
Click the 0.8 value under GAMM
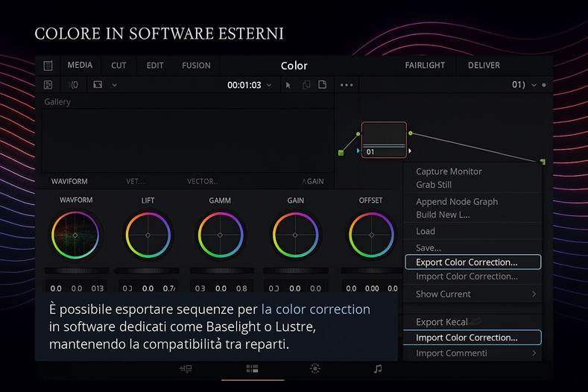[241, 288]
